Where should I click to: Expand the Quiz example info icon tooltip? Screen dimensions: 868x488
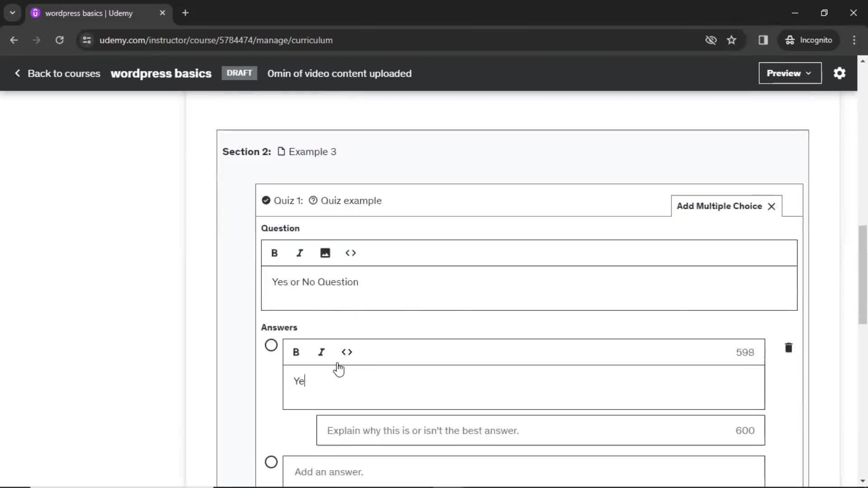pos(312,201)
